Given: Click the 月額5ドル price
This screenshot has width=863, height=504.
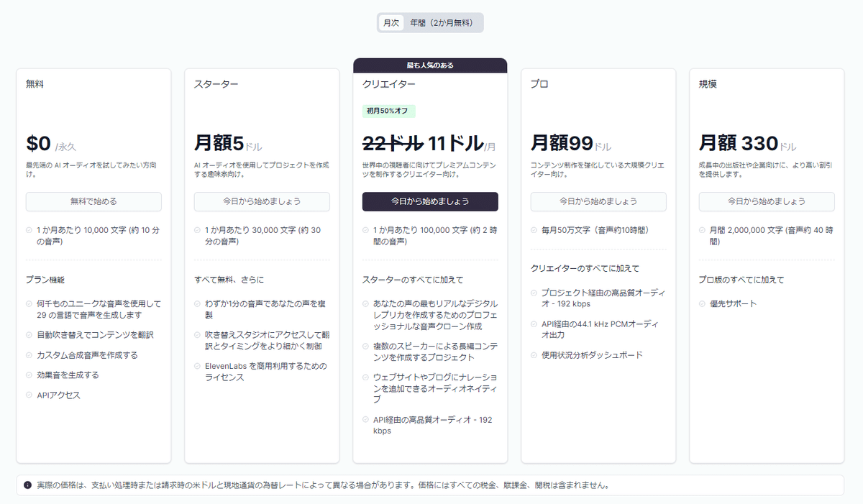Looking at the screenshot, I should point(229,145).
